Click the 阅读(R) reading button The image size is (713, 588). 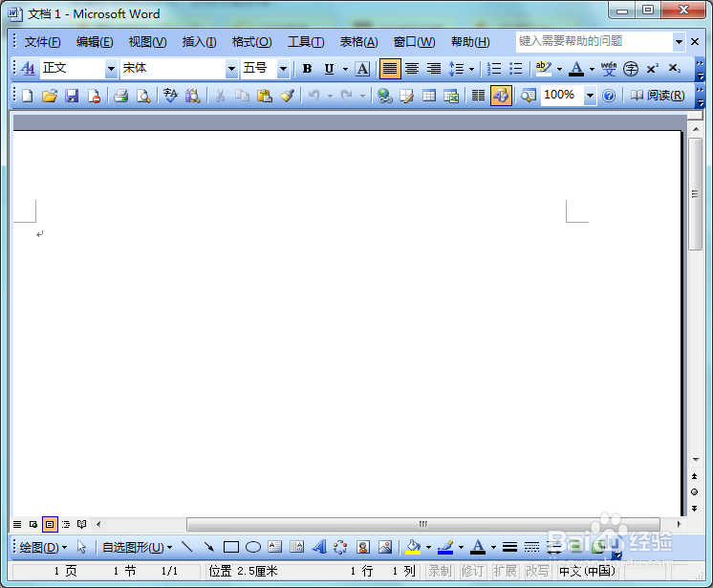coord(658,96)
